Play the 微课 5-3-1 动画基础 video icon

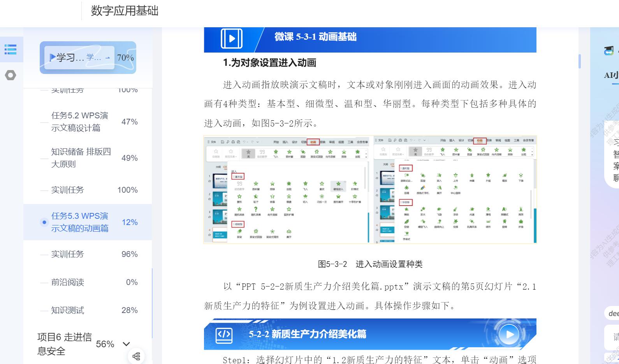(232, 39)
